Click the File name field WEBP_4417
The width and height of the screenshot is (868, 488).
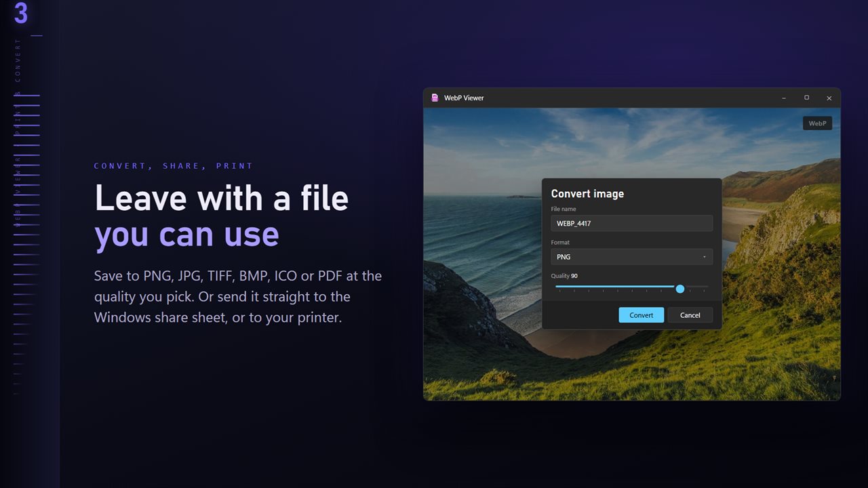631,223
